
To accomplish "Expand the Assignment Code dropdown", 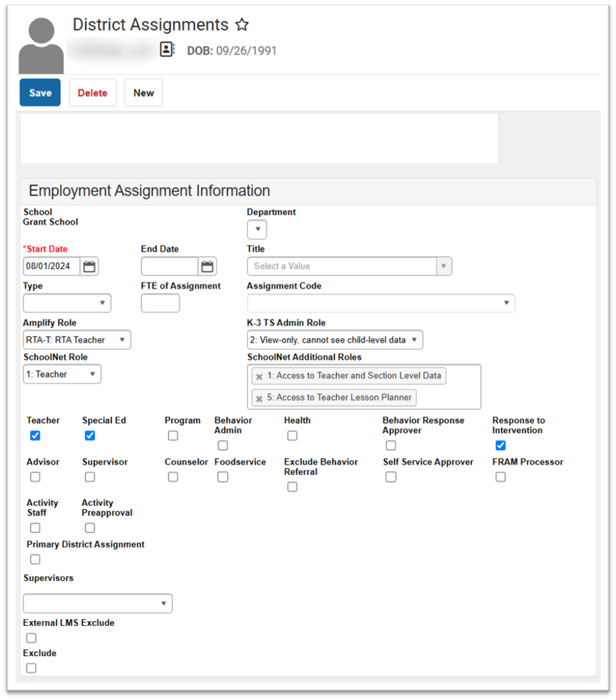I will [381, 303].
